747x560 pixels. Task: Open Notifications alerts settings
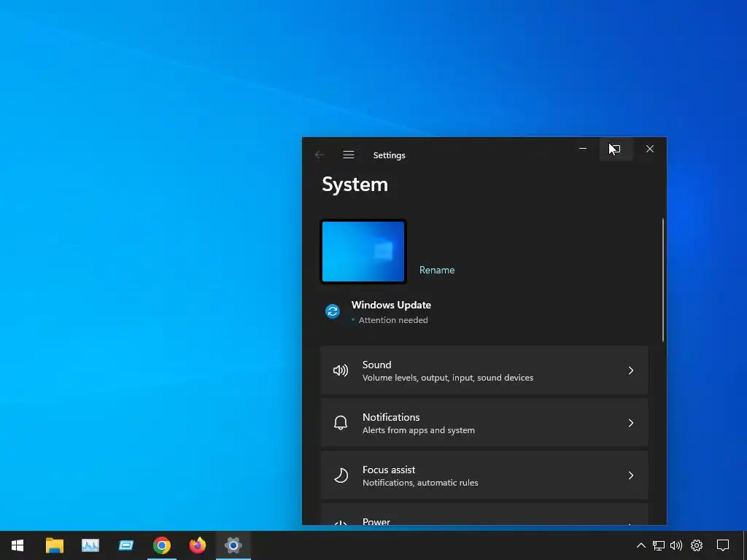point(484,423)
